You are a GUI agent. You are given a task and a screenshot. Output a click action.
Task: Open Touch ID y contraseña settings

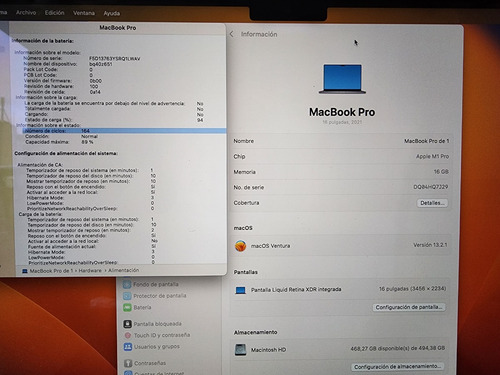click(x=157, y=335)
